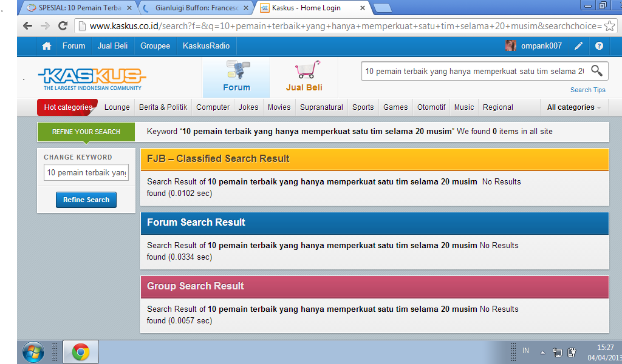Click the browser forward arrow
The image size is (622, 364).
45,26
